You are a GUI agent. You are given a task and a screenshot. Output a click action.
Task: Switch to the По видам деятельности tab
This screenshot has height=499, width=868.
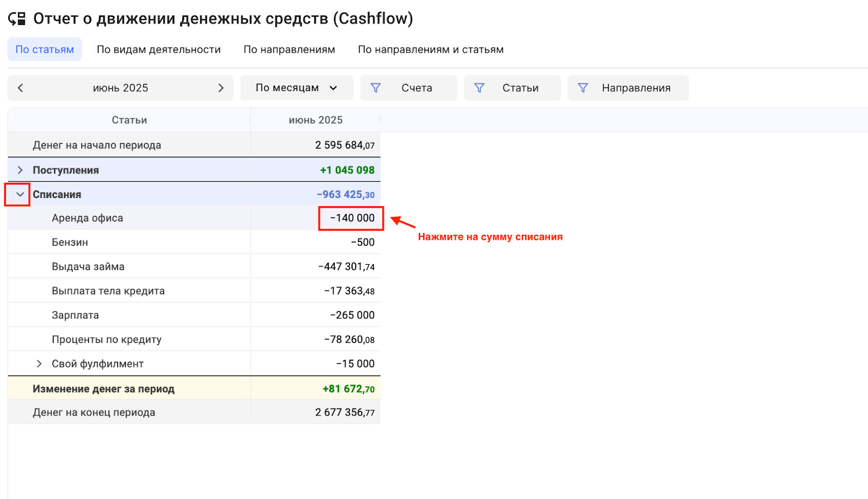[x=158, y=49]
